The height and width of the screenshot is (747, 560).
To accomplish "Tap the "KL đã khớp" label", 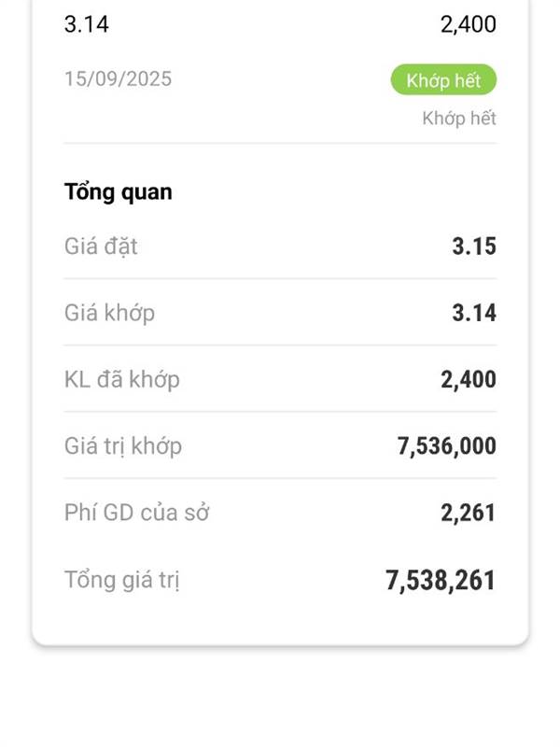I will click(122, 380).
